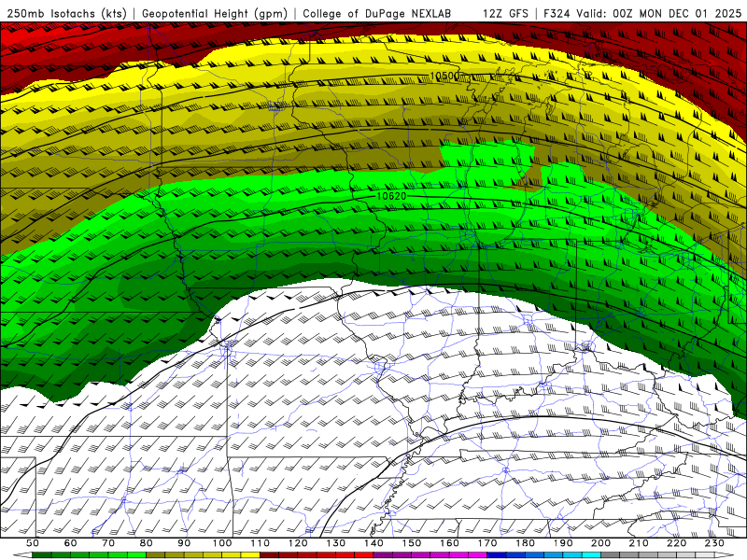Click the '230' value on the color scale
The width and height of the screenshot is (747, 560).
715,543
